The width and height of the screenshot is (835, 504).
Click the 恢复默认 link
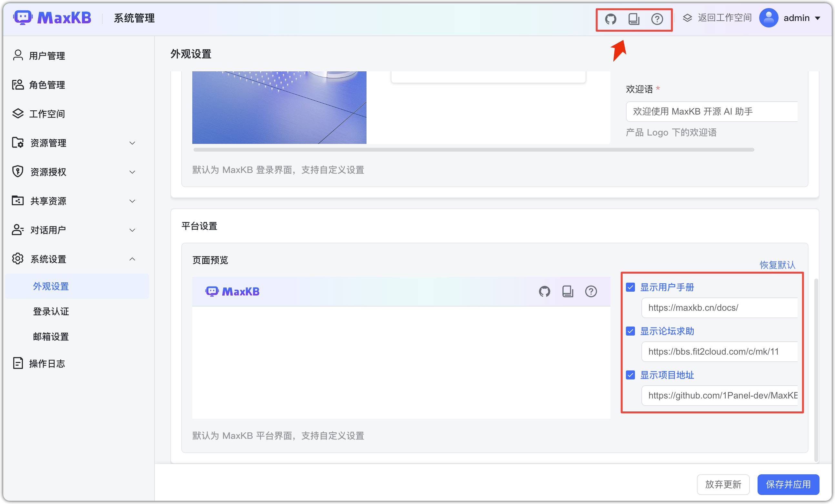pos(777,265)
